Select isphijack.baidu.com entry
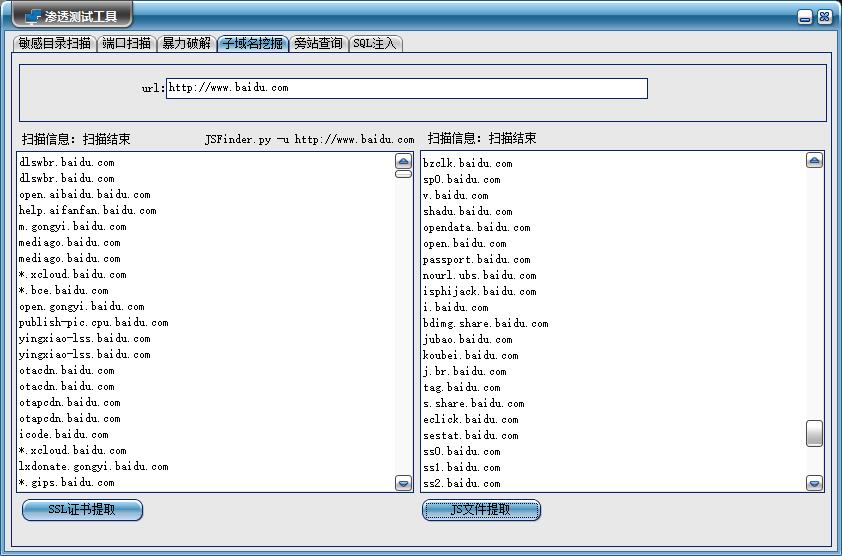 point(480,292)
